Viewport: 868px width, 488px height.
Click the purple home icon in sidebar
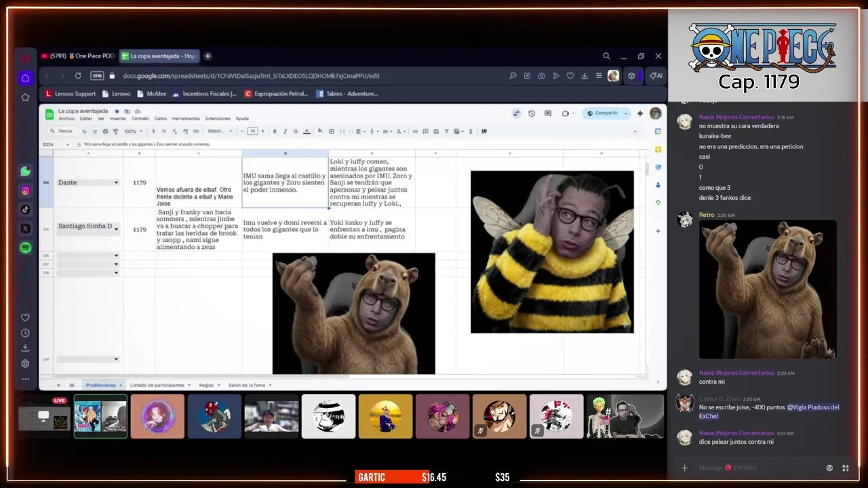25,78
